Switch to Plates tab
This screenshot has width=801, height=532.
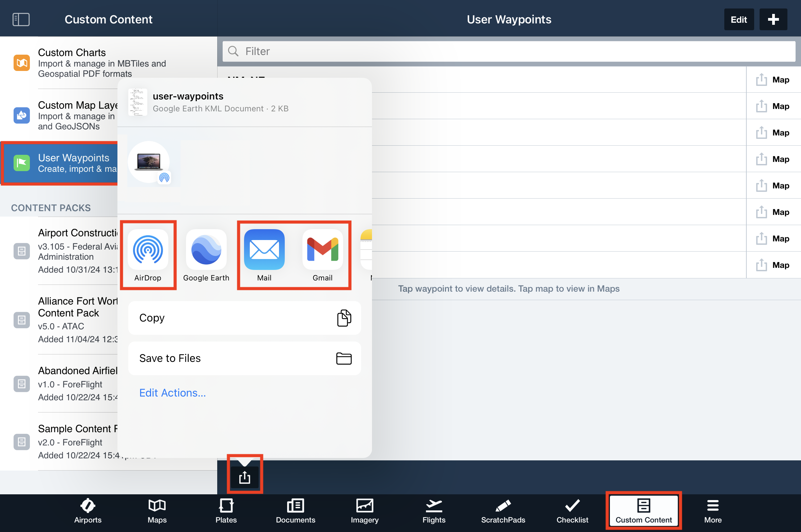(226, 512)
